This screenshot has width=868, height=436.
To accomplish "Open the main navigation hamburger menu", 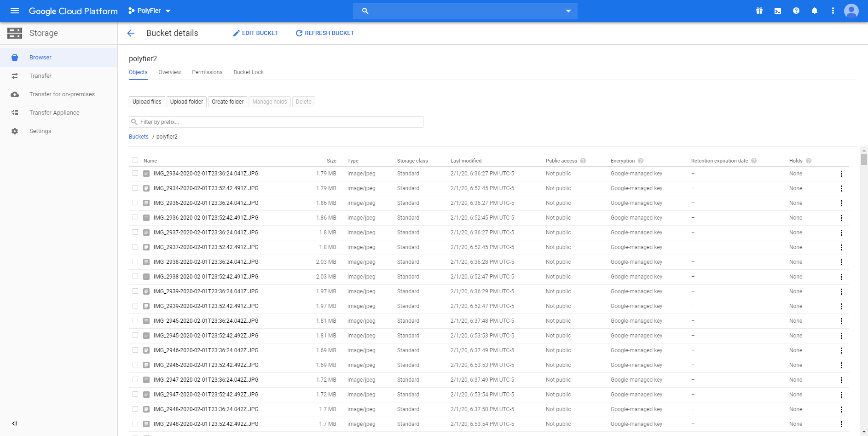I will 15,11.
